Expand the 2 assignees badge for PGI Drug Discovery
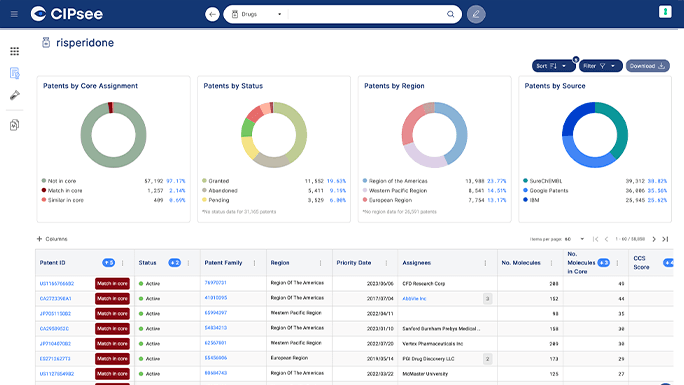684x385 pixels. (487, 359)
